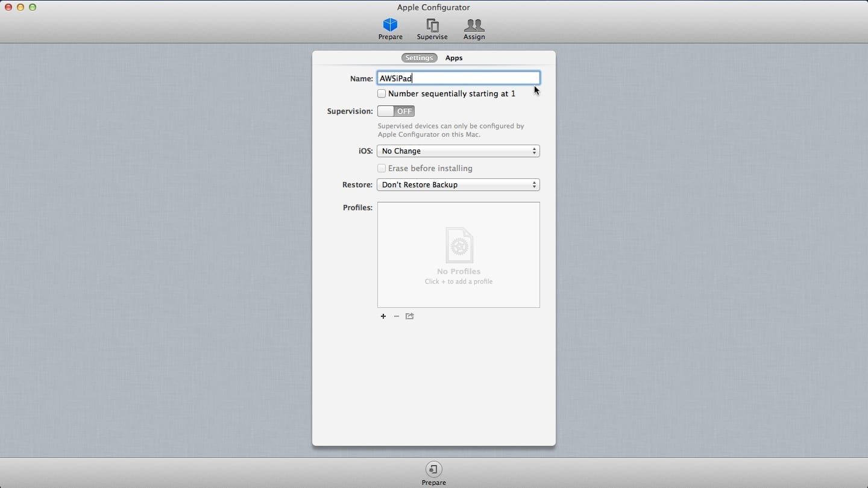The height and width of the screenshot is (488, 868).
Task: Open the Restore backup dropdown
Action: click(x=458, y=185)
